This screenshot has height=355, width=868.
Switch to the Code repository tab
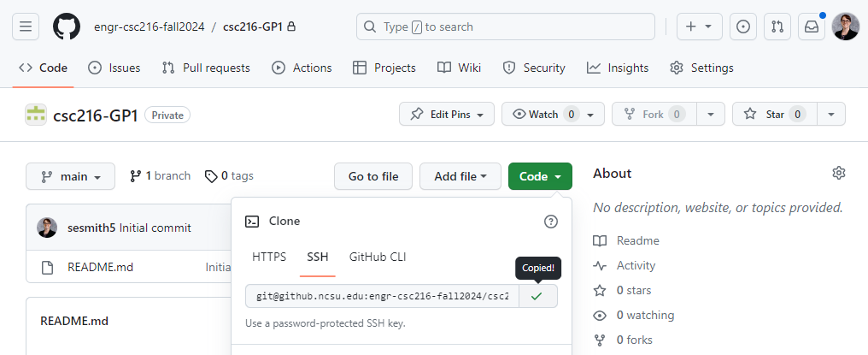44,68
